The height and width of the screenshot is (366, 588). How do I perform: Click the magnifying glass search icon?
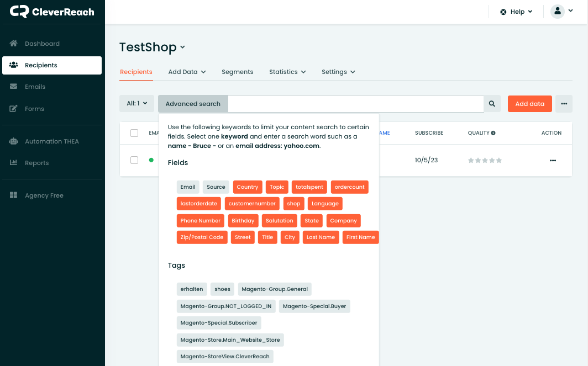coord(492,104)
